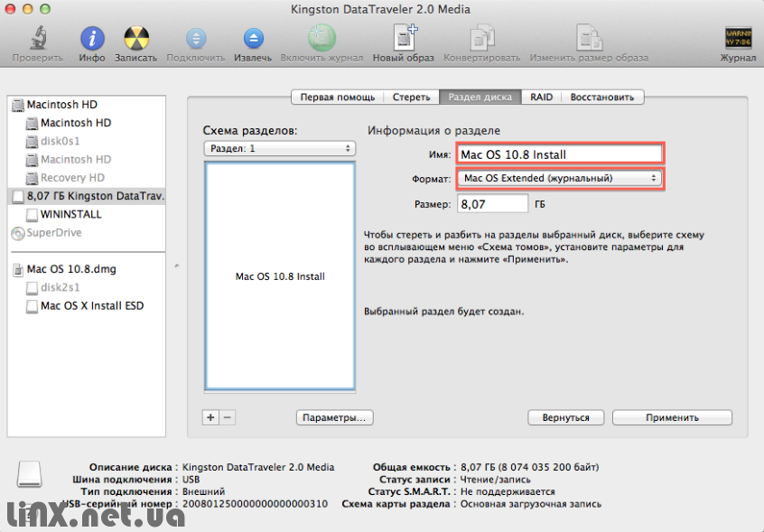Click the Не поддерживается S.M.A.R.T. value
This screenshot has height=532, width=764.
[x=508, y=491]
